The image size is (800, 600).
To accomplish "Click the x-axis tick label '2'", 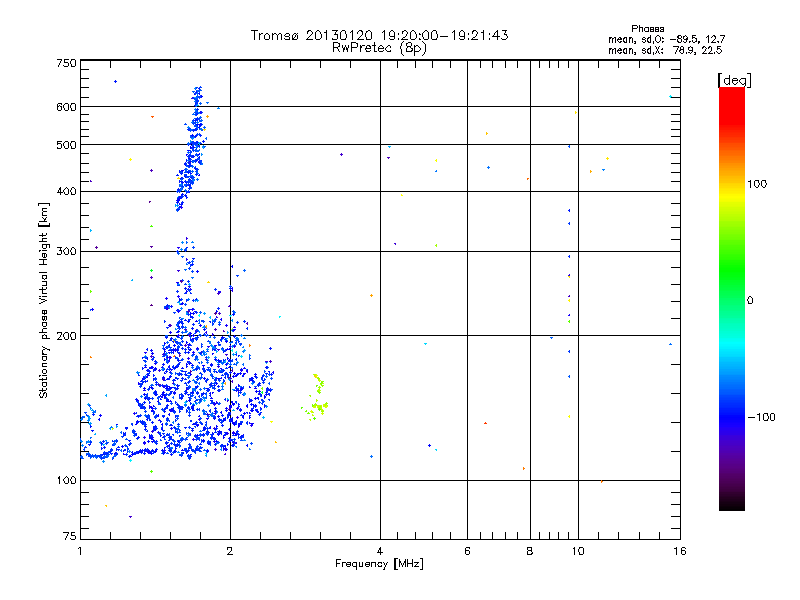I will tap(230, 551).
